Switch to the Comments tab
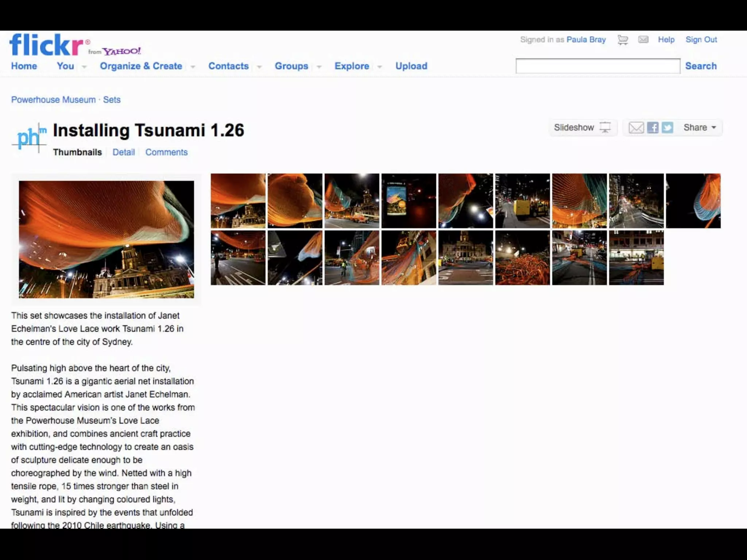 (166, 152)
